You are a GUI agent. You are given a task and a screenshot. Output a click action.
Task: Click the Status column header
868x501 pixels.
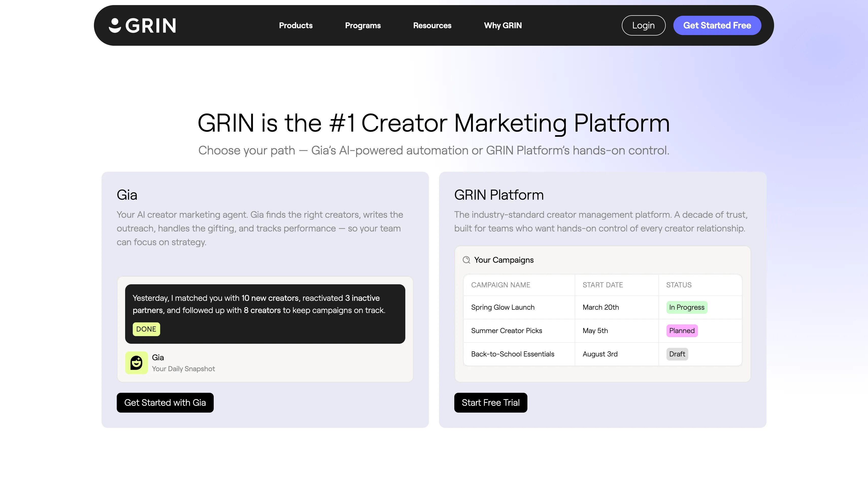[x=679, y=285]
